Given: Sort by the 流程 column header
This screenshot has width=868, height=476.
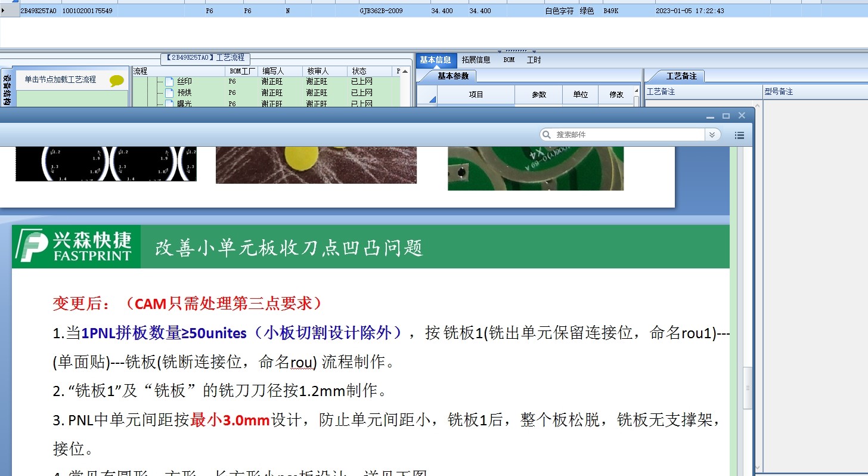Looking at the screenshot, I should pos(179,71).
